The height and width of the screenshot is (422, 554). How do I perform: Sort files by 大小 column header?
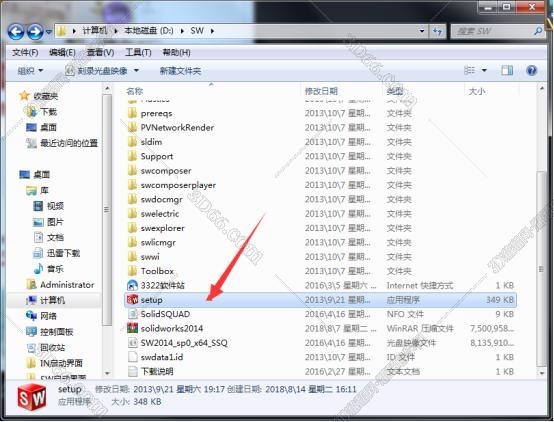pos(477,91)
